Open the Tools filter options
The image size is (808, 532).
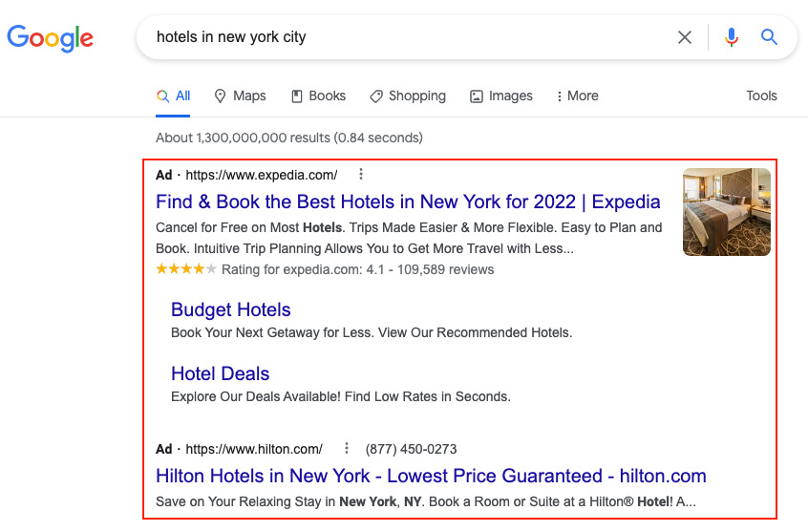tap(761, 96)
